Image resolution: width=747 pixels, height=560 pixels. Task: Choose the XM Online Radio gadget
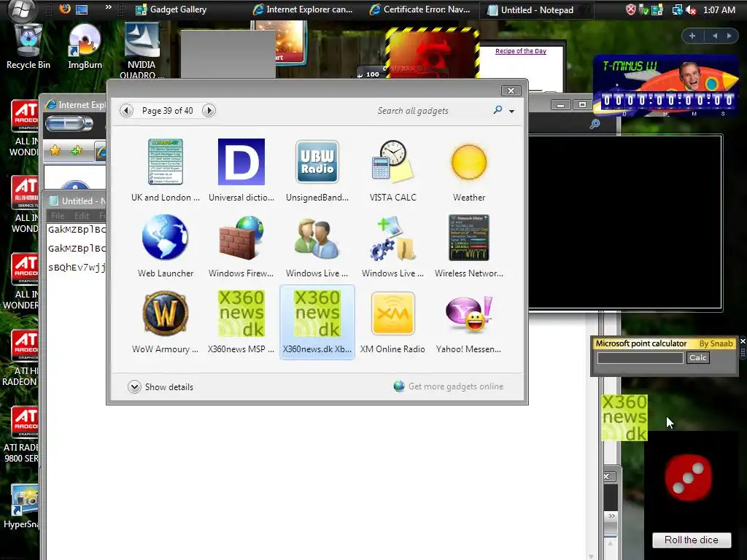pyautogui.click(x=392, y=314)
